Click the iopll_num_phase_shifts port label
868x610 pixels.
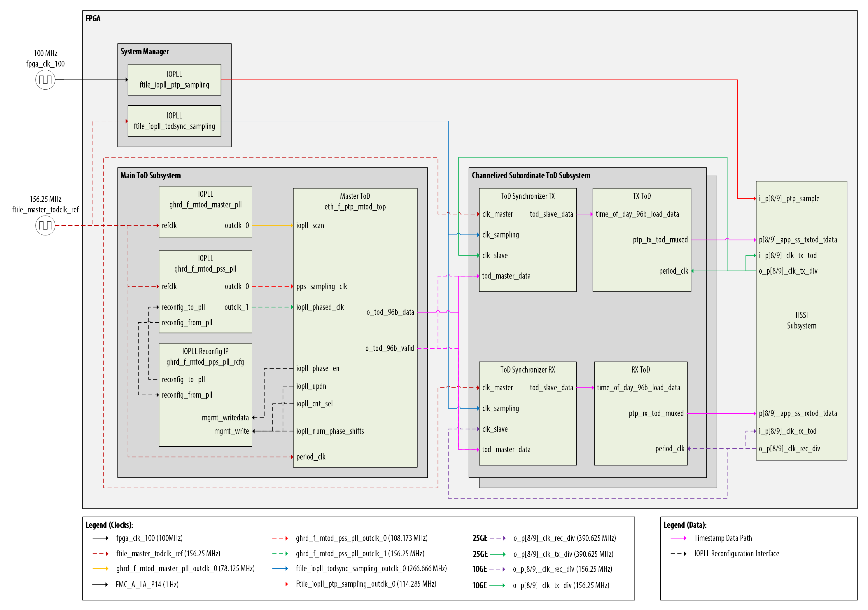[330, 431]
